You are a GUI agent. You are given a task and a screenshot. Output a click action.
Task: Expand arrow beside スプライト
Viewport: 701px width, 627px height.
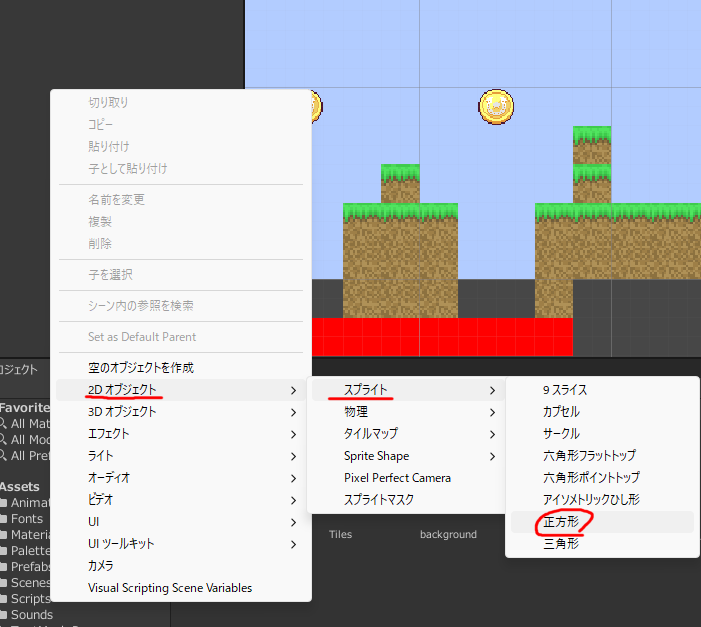492,390
